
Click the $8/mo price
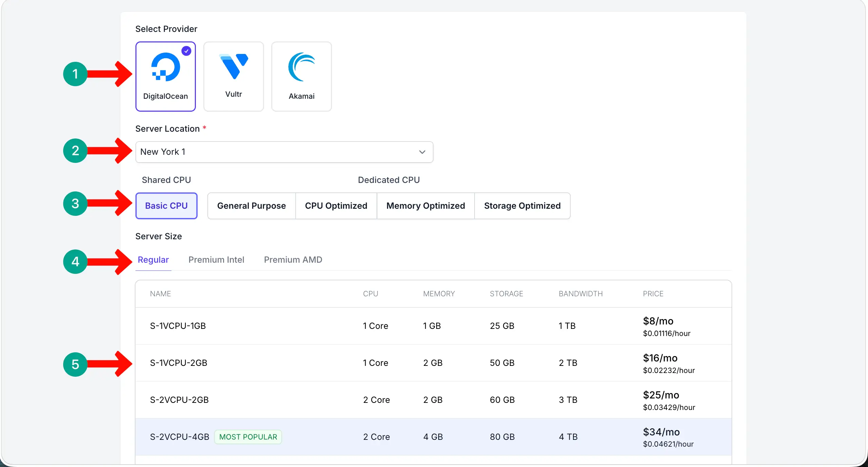[658, 321]
